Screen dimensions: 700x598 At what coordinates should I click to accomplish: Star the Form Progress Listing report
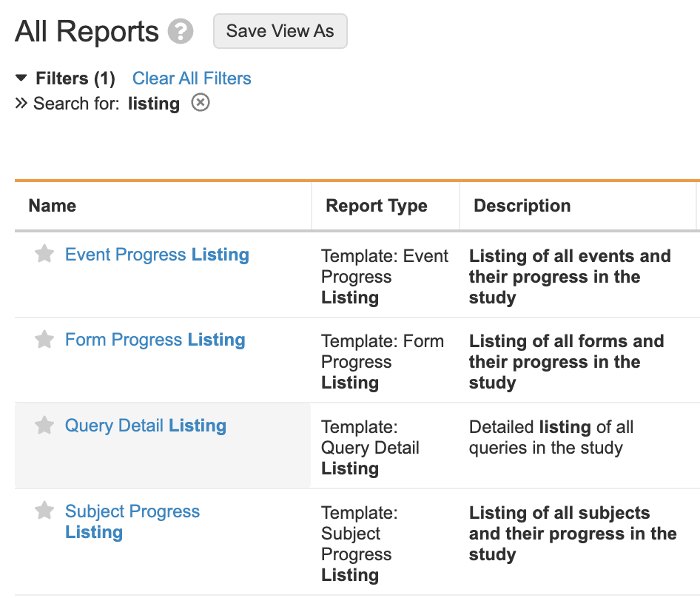point(44,340)
